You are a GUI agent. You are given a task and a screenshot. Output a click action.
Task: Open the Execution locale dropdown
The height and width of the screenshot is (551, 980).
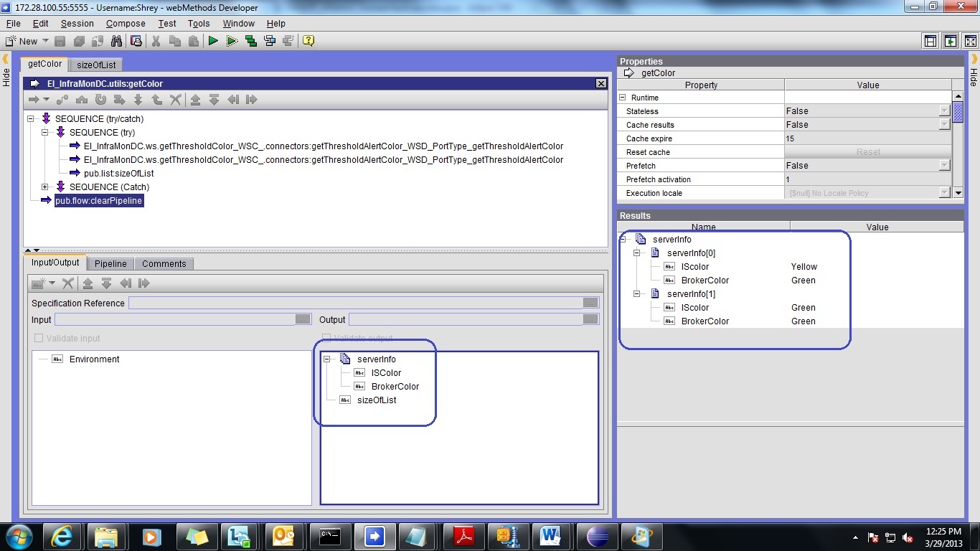[945, 193]
